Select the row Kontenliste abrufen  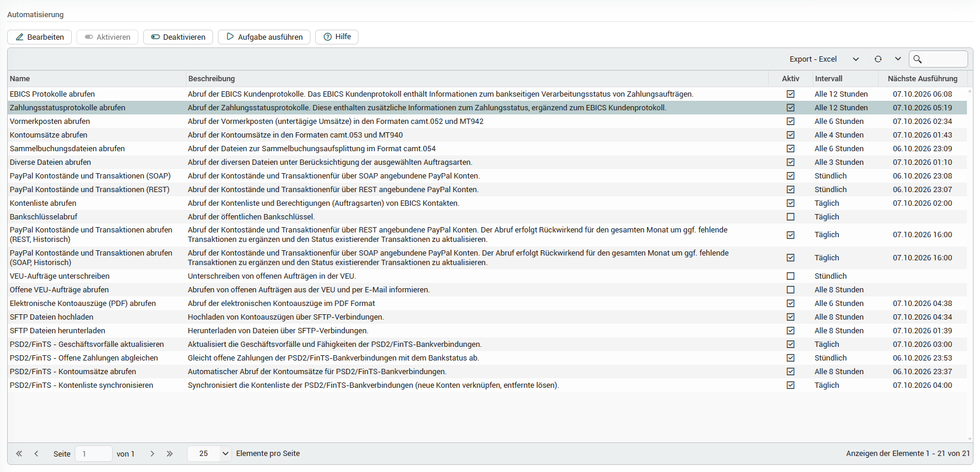[x=487, y=203]
